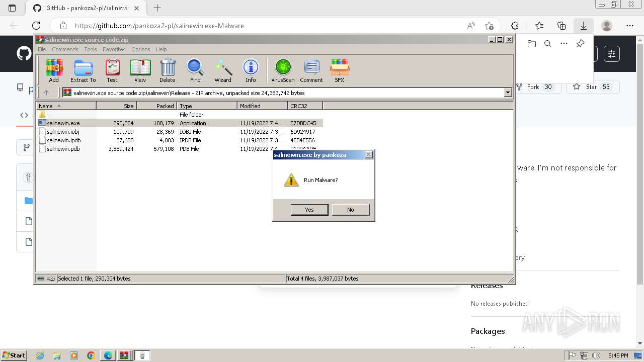Click the read aloud icon in address bar
The width and height of the screenshot is (644, 362).
[x=471, y=26]
